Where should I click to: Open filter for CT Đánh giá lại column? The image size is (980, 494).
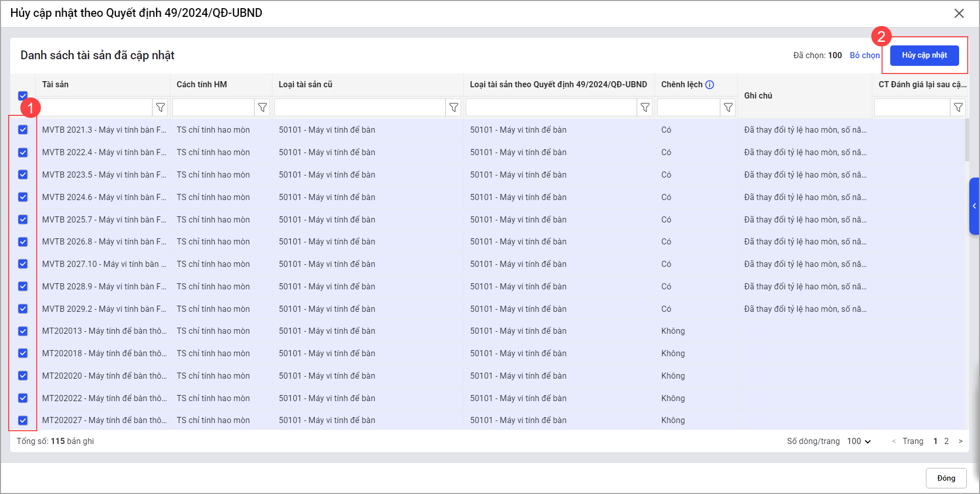[958, 108]
